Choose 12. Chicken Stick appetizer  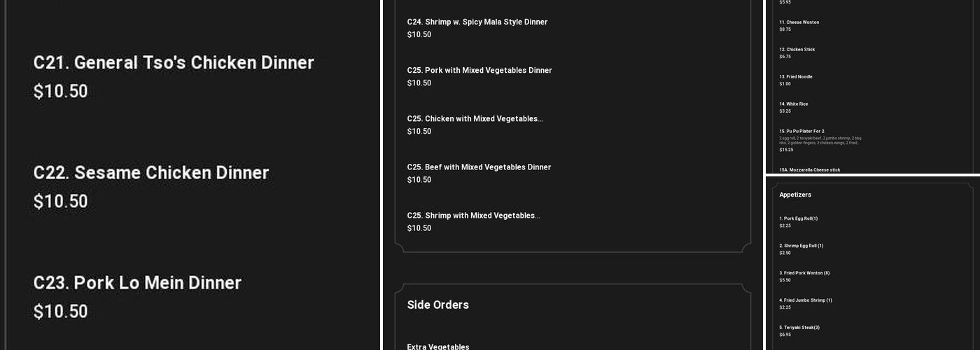[x=797, y=50]
